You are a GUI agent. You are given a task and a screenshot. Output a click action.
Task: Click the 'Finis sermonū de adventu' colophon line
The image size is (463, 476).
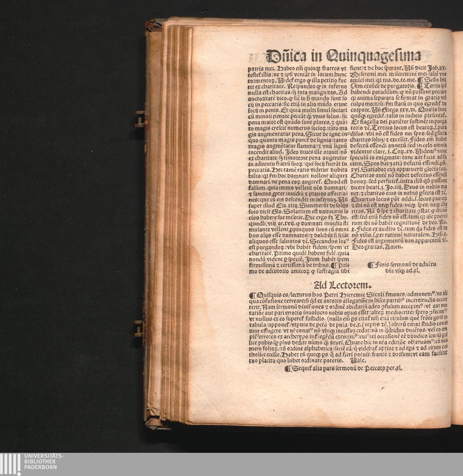(x=404, y=265)
